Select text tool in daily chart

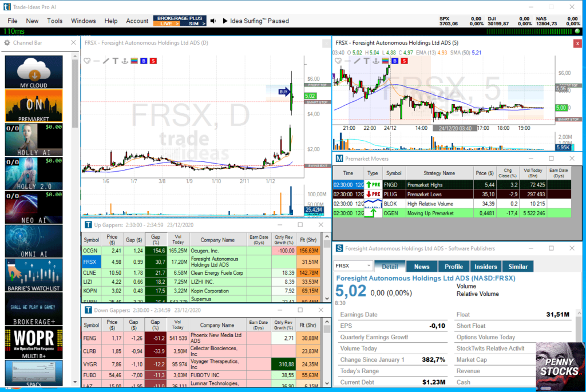click(x=115, y=61)
